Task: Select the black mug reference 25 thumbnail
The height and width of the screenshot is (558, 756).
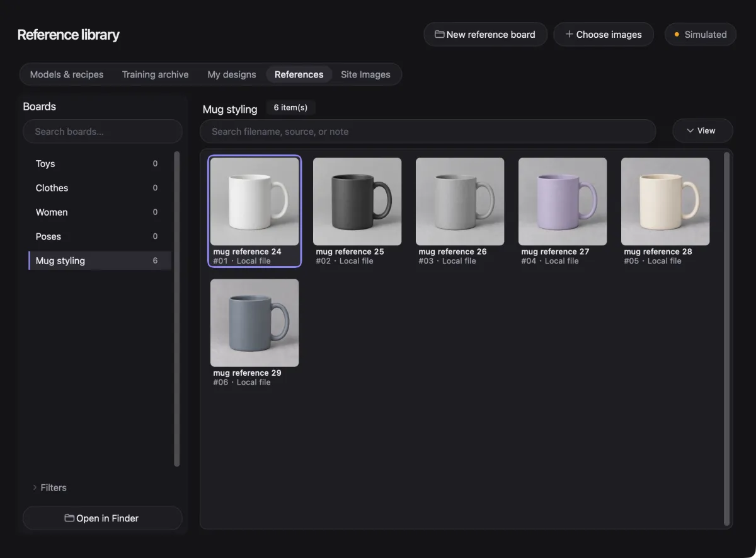Action: tap(357, 201)
